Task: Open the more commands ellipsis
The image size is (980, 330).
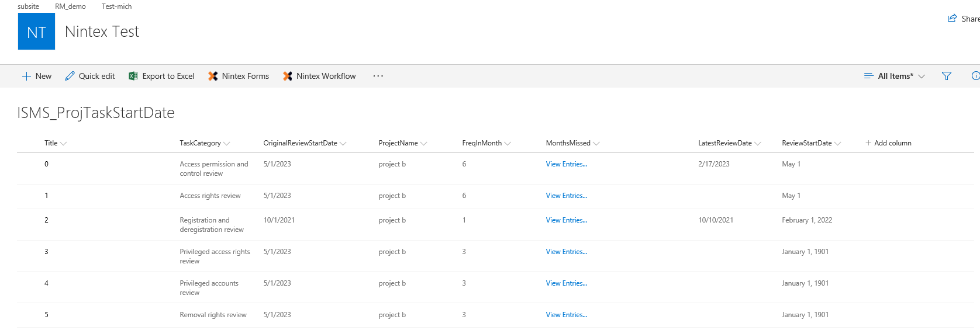Action: coord(378,76)
